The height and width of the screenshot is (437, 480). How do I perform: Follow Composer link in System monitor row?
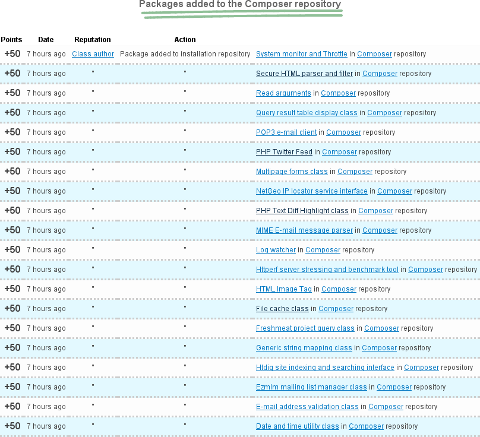point(374,54)
